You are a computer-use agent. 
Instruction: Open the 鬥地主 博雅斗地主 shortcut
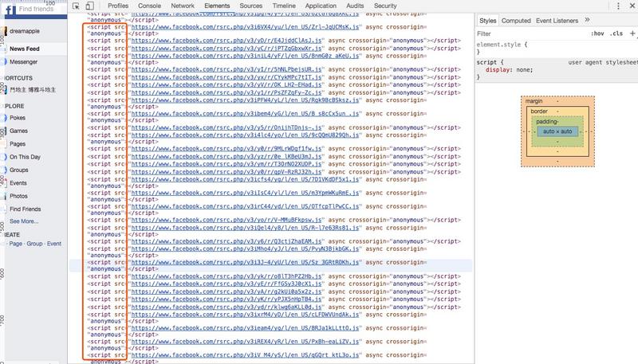(33, 90)
